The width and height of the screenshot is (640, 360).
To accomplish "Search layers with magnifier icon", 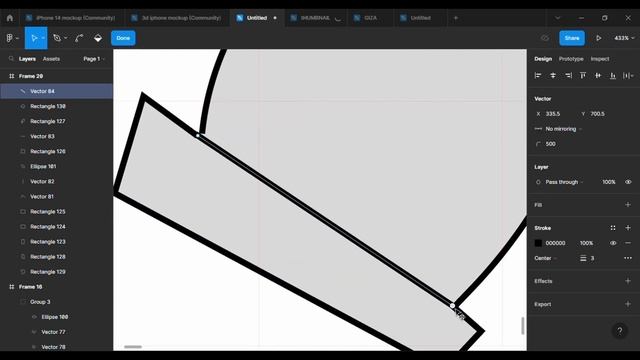I will point(11,59).
